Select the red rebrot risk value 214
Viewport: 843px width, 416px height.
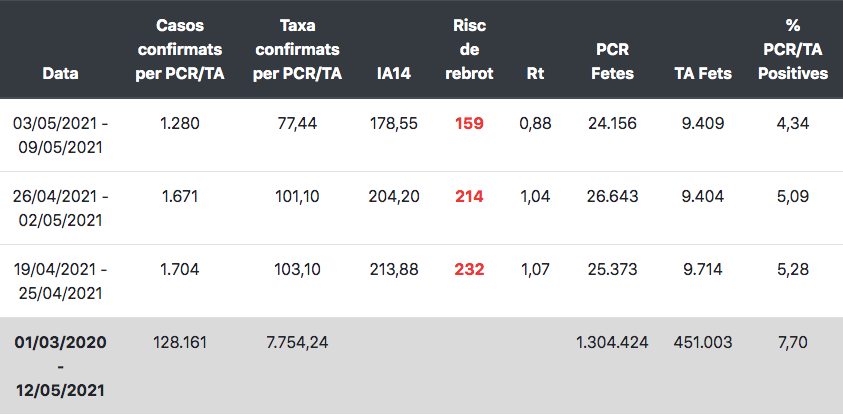(469, 197)
